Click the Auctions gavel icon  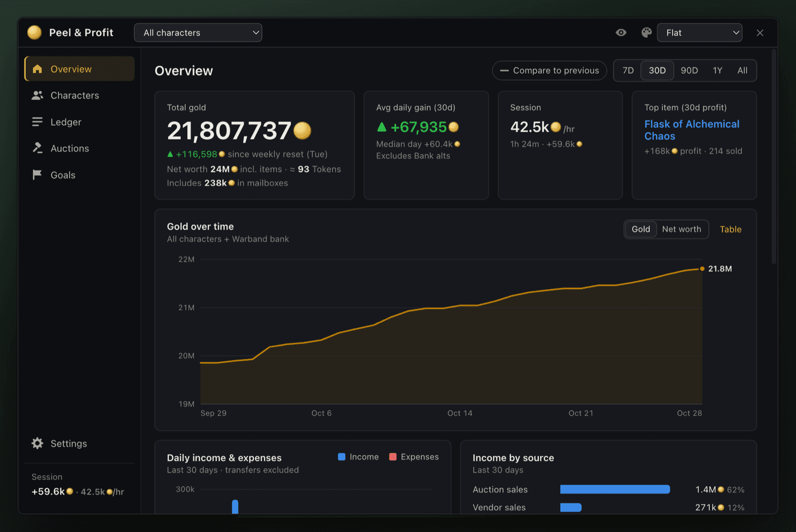tap(37, 148)
